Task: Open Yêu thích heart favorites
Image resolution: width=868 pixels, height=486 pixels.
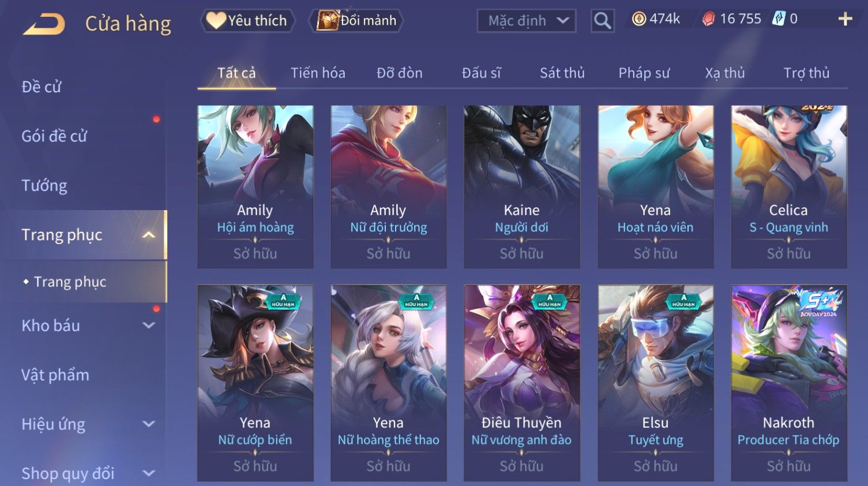Action: [247, 21]
